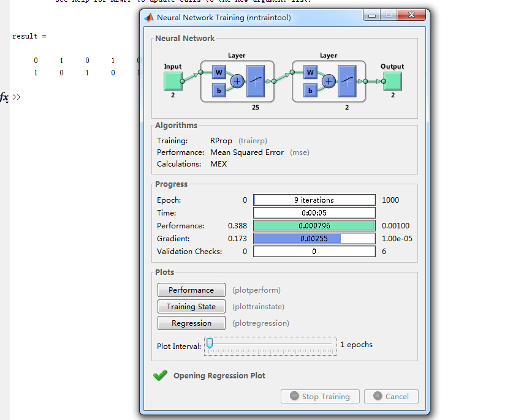Open the Performance plot

click(x=191, y=290)
